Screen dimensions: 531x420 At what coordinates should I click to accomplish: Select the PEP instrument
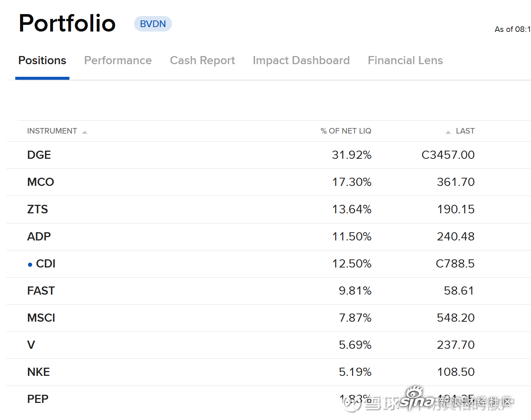click(x=38, y=399)
